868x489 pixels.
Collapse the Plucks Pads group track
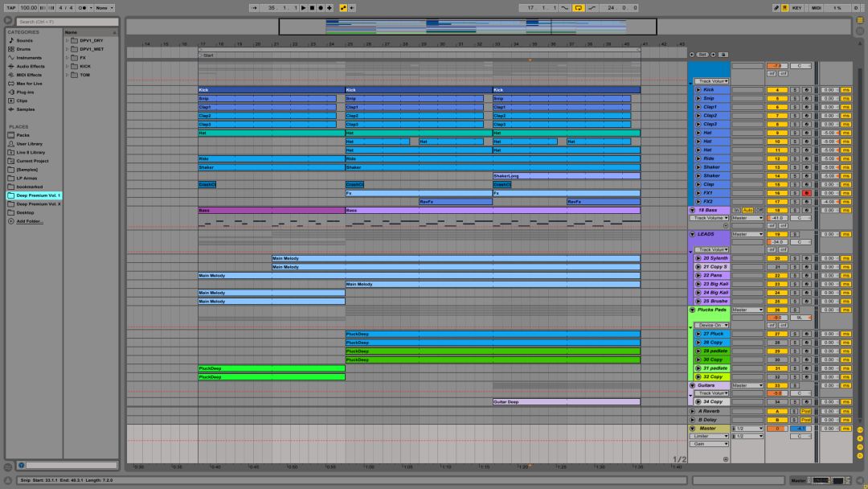click(x=692, y=310)
